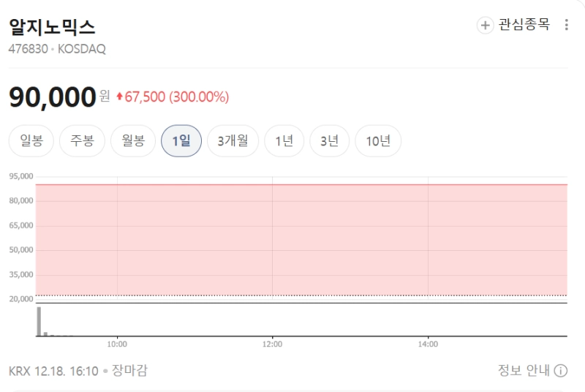The width and height of the screenshot is (585, 392).
Task: Select the 일봉 daily candle tab
Action: tap(31, 140)
